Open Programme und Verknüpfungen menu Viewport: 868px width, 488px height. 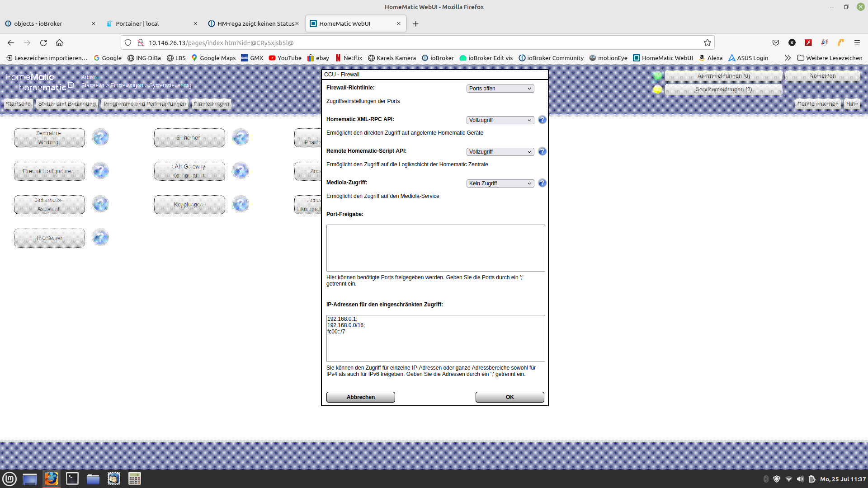(145, 104)
